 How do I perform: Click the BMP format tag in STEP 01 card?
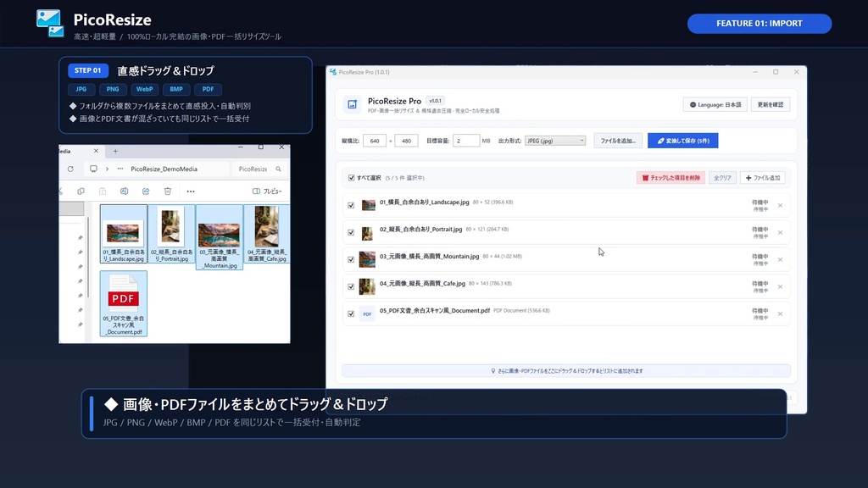pos(176,89)
